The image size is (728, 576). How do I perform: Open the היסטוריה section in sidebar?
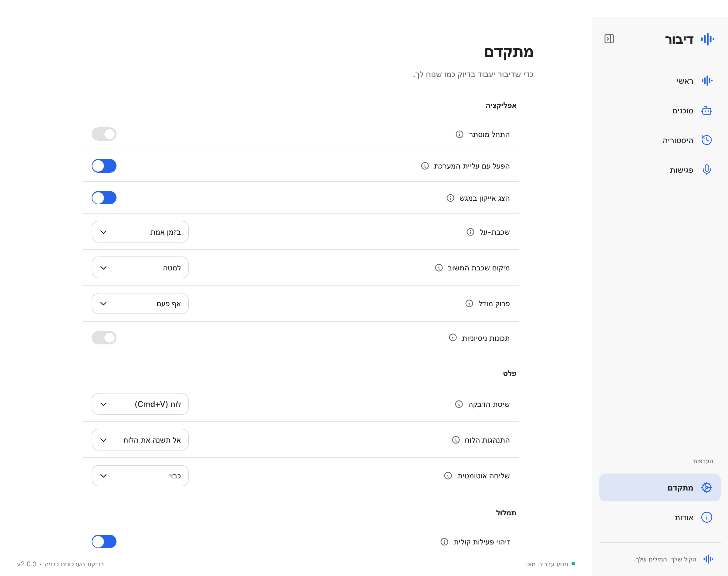(x=660, y=140)
